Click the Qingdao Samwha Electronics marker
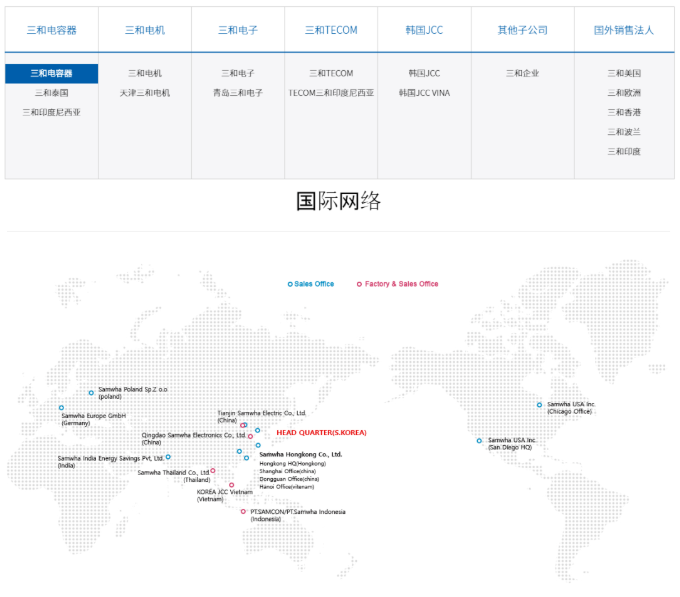680x597 pixels. (250, 436)
